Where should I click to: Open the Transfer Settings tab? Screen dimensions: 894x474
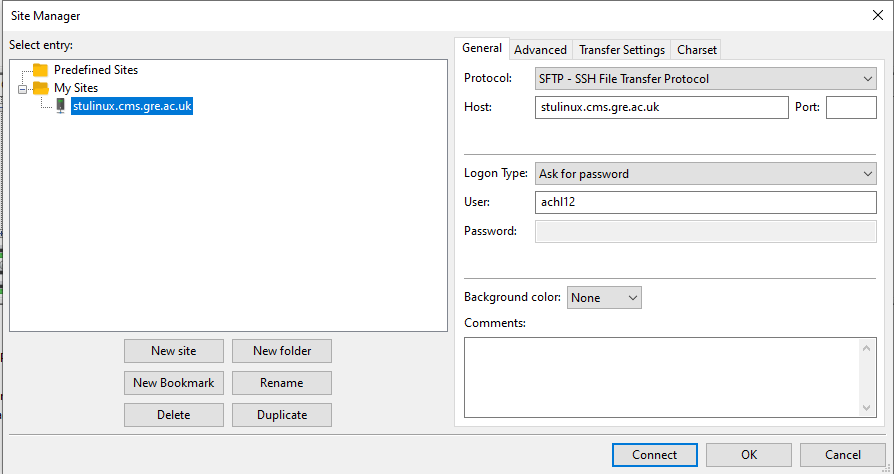pyautogui.click(x=621, y=49)
